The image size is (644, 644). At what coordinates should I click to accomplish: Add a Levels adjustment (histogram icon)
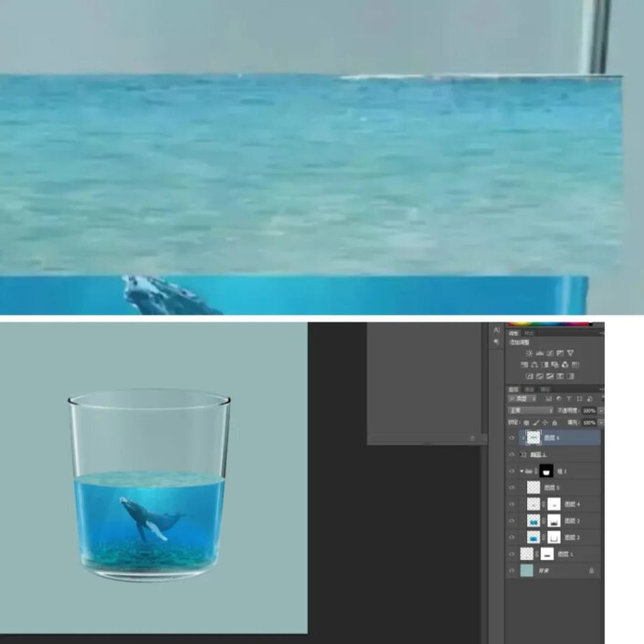539,353
